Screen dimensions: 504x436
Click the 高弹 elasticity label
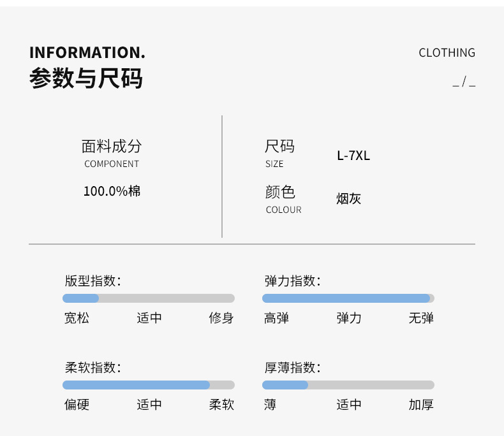tap(276, 318)
